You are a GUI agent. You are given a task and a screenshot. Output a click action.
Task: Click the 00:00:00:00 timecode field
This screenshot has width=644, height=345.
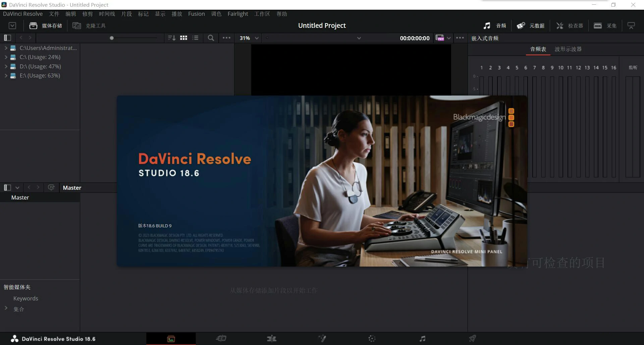click(x=415, y=38)
